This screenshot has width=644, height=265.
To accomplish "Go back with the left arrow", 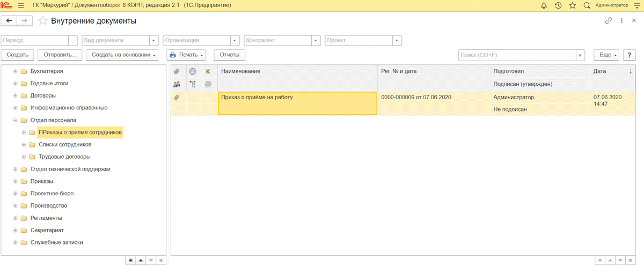I will 9,21.
